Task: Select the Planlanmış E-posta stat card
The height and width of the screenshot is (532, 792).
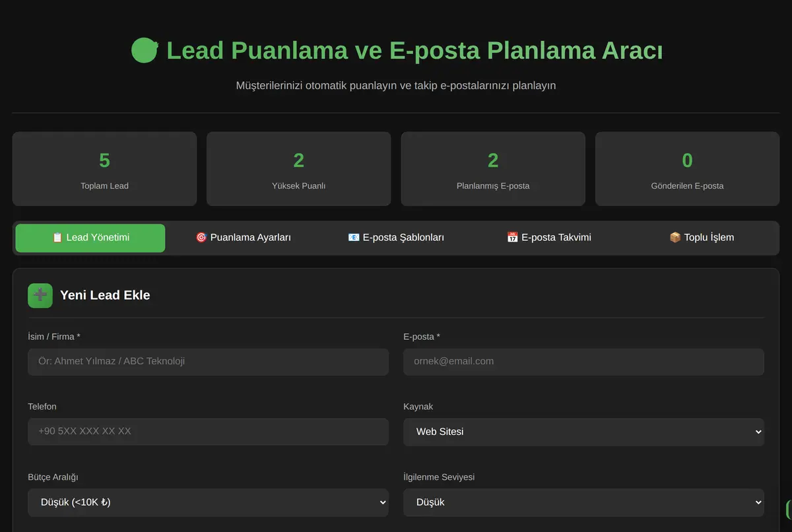Action: click(x=493, y=169)
